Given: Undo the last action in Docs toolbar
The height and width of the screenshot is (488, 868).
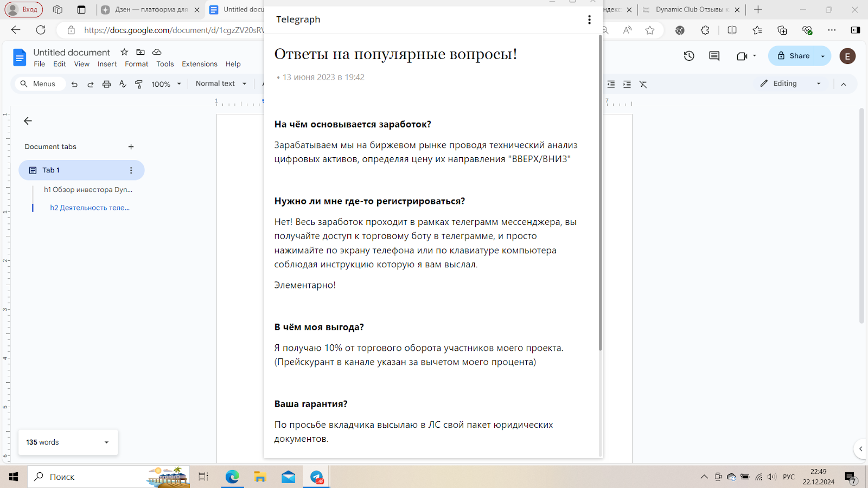Looking at the screenshot, I should tap(74, 84).
